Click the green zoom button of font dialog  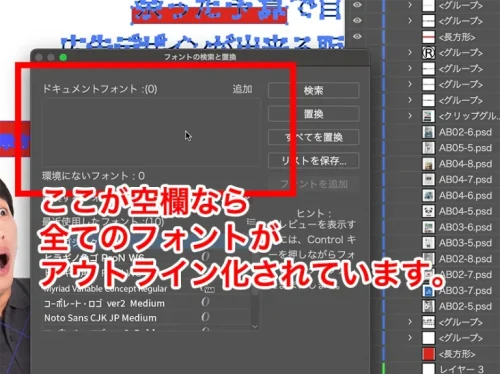click(x=63, y=57)
